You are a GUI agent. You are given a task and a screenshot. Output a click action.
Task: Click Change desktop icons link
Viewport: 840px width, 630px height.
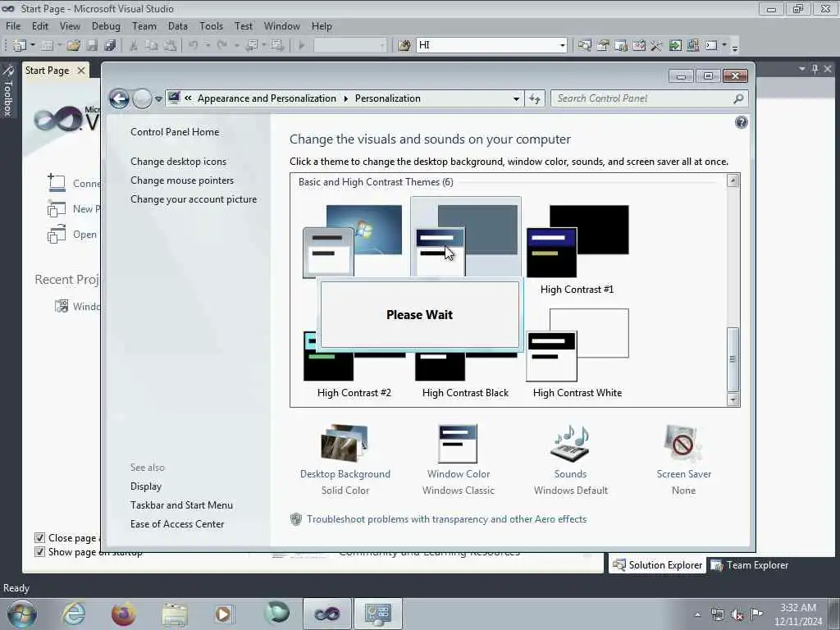click(x=178, y=162)
